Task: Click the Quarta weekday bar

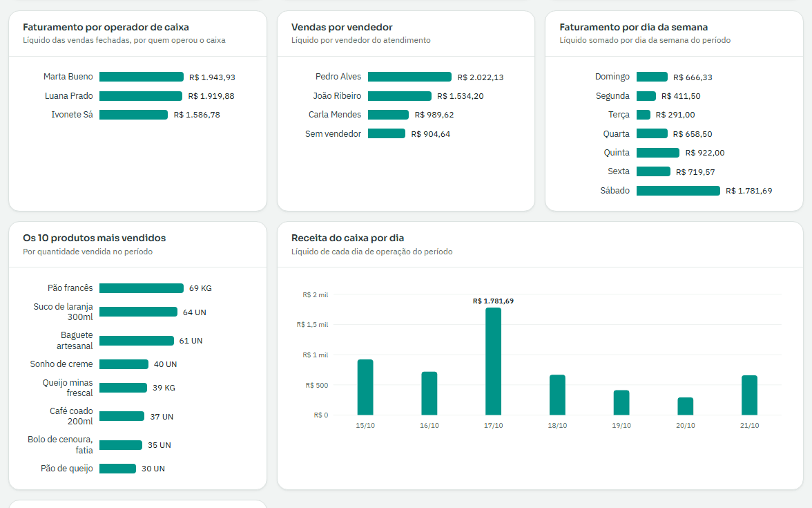Action: tap(652, 134)
